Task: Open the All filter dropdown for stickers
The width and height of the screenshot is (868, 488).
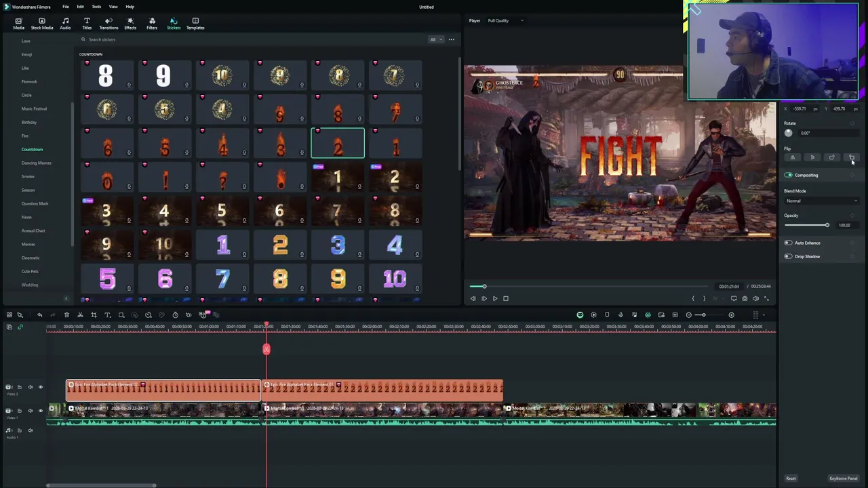Action: (x=435, y=39)
